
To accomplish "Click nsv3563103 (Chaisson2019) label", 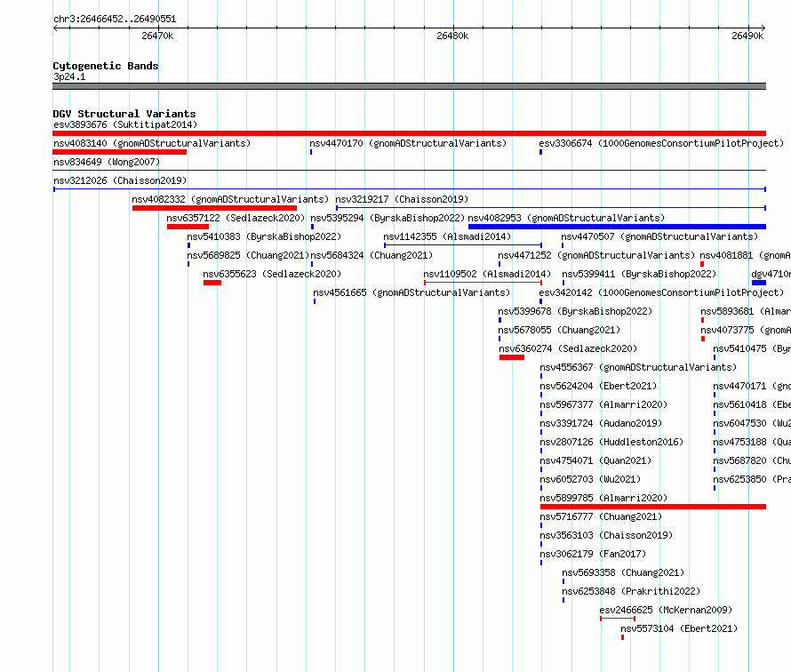I will click(x=606, y=535).
